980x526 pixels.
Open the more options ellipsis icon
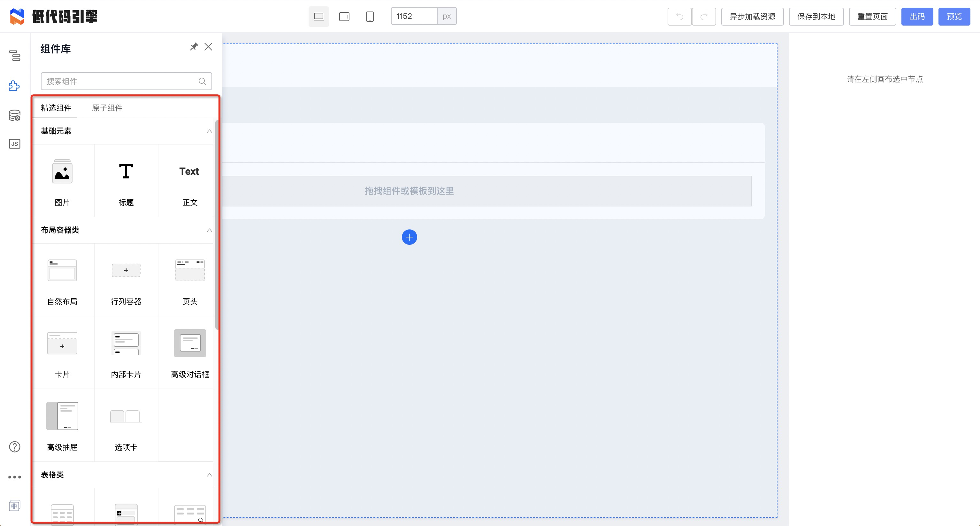pos(14,477)
